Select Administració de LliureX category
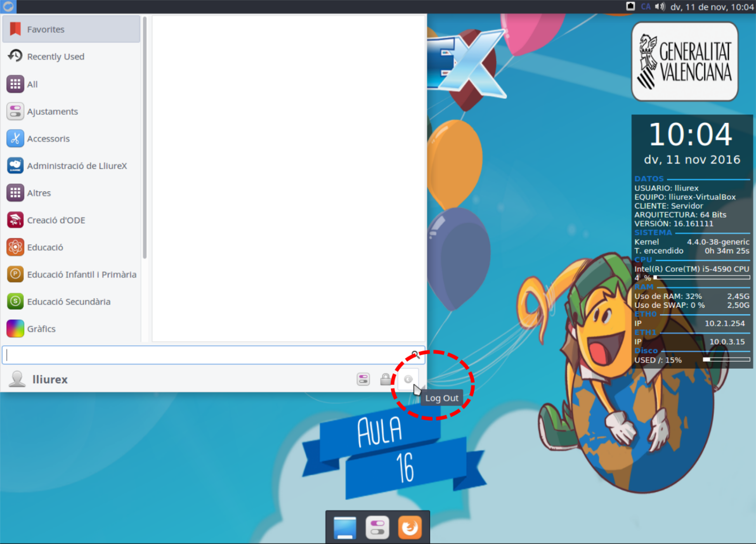 coord(71,166)
